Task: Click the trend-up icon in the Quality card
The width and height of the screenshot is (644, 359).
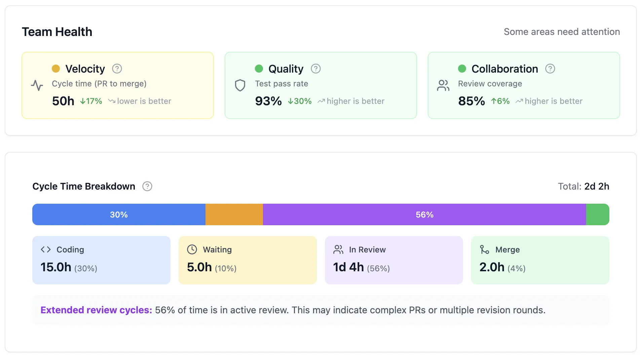Action: coord(321,101)
